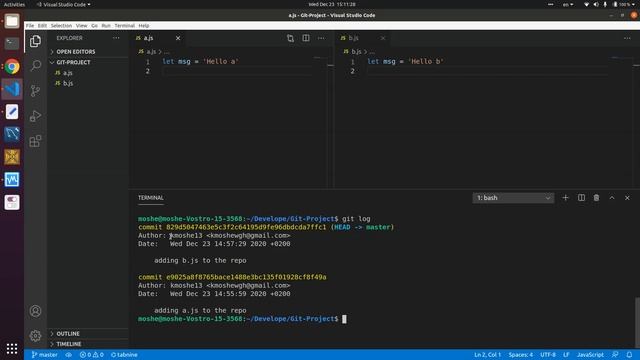Open the Selection menu
The height and width of the screenshot is (360, 640).
click(61, 25)
